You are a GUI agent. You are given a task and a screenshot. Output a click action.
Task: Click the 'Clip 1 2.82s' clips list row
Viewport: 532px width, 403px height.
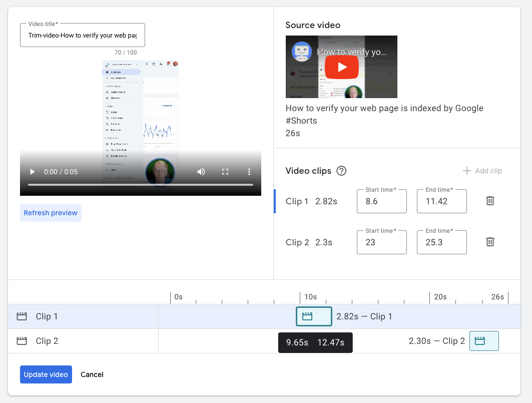[397, 201]
